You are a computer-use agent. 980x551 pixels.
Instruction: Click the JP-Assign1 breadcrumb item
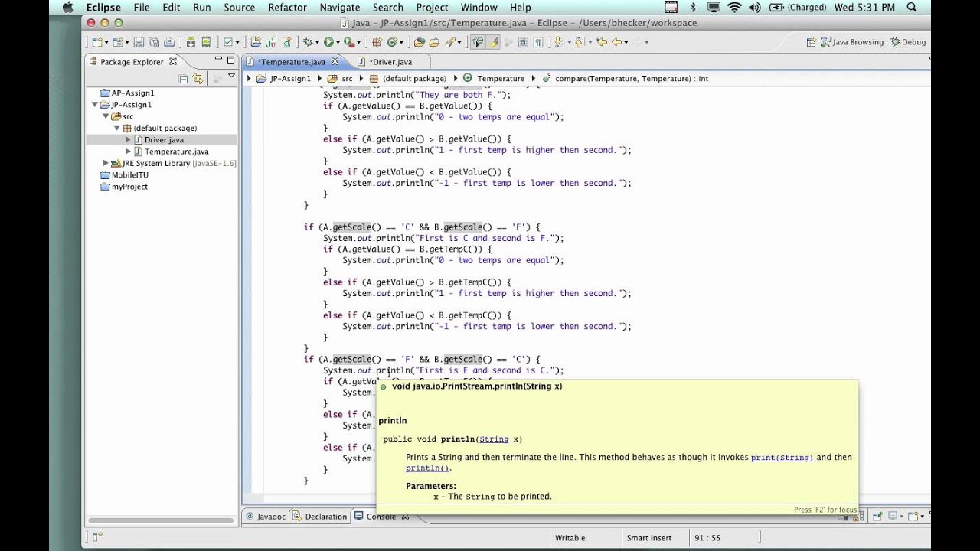pyautogui.click(x=283, y=78)
